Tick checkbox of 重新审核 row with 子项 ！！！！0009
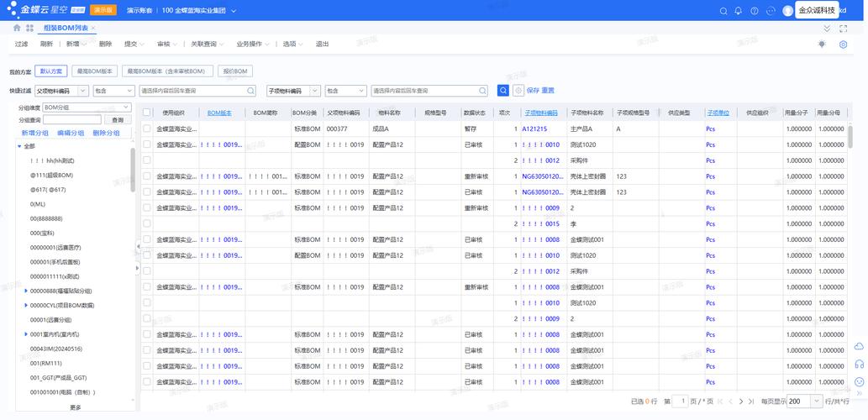Screen dimensions: 868x420 (147, 207)
